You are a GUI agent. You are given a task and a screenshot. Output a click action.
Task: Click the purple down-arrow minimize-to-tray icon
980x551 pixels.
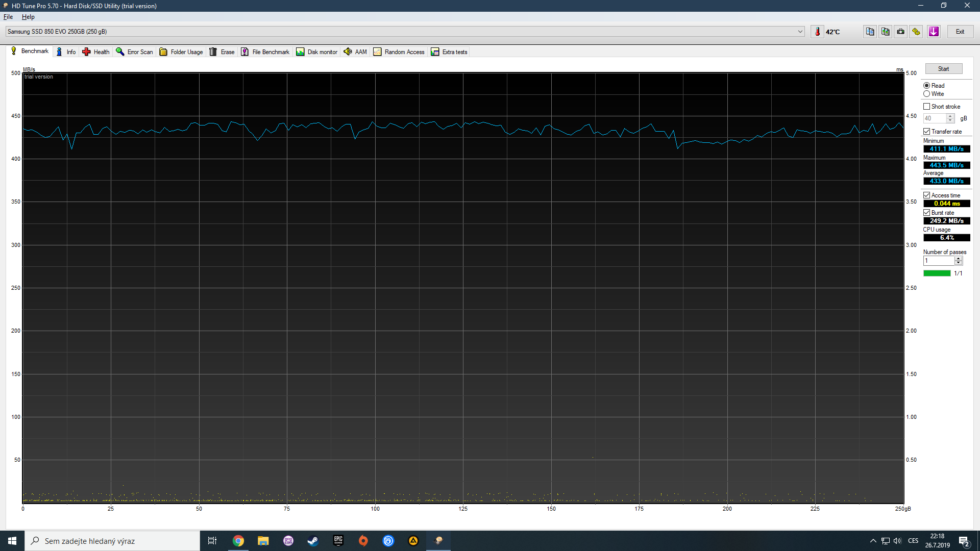coord(934,32)
